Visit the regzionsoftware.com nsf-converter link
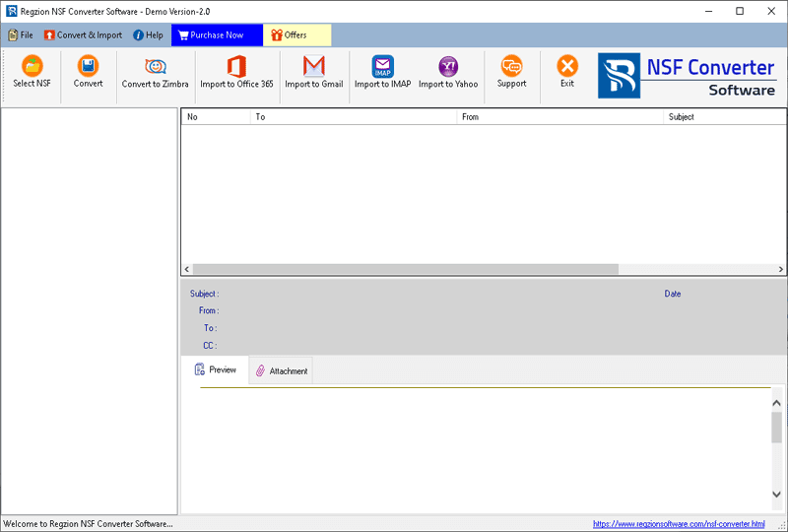This screenshot has width=788, height=532. (679, 523)
